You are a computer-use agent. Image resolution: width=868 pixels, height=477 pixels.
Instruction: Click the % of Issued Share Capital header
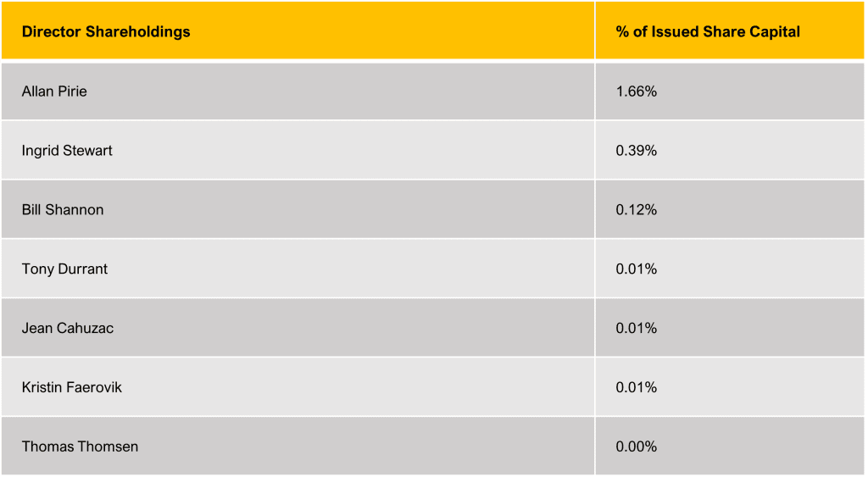[708, 32]
